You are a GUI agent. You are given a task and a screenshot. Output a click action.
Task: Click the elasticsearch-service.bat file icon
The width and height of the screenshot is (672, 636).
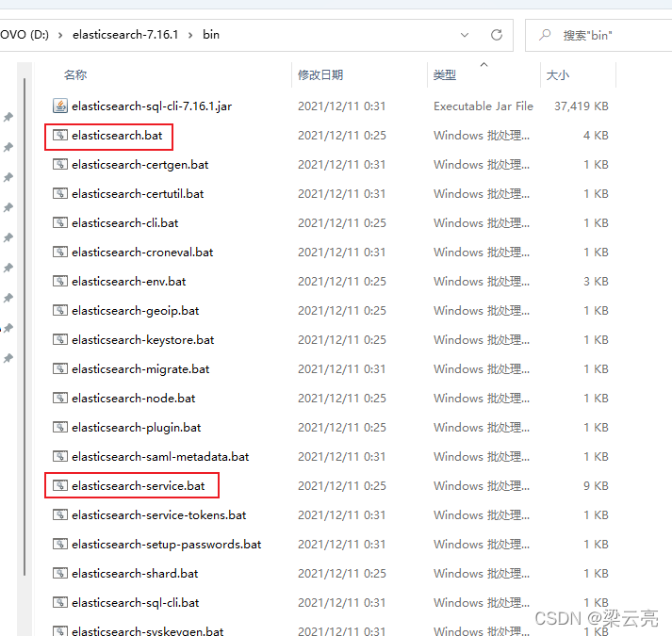(60, 485)
